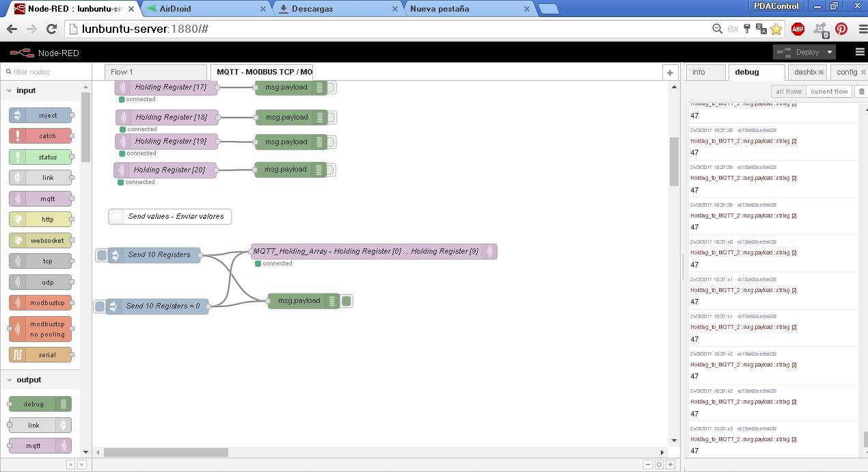Clear debug log with trash icon
The height and width of the screenshot is (472, 868).
pyautogui.click(x=861, y=91)
